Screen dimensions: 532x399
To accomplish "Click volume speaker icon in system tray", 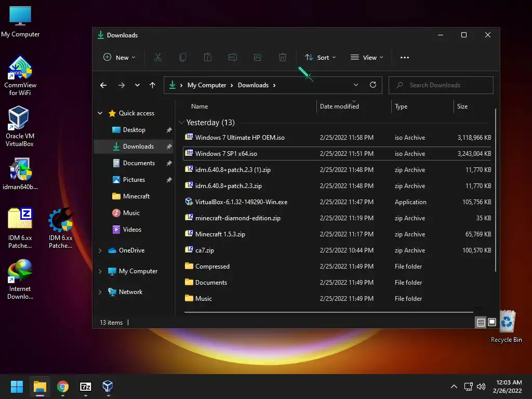I will 481,387.
